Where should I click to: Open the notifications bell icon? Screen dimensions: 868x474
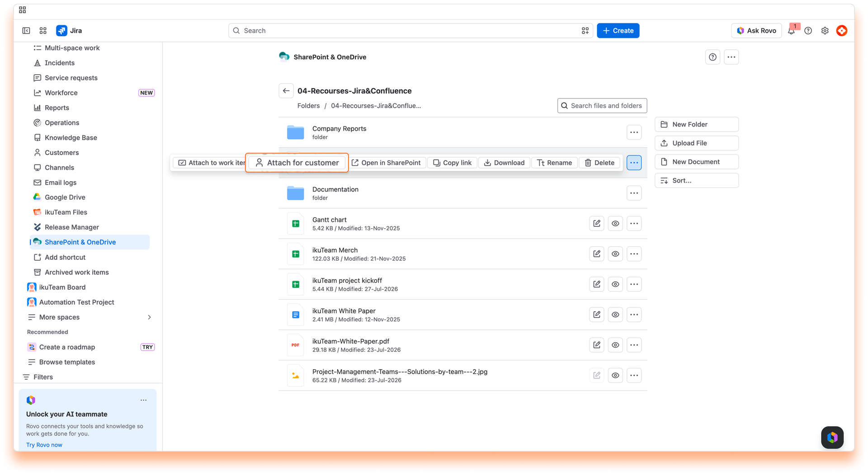click(791, 31)
